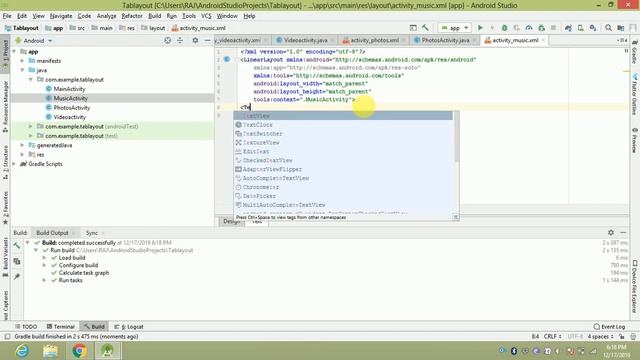Open the Event Log

[x=609, y=327]
